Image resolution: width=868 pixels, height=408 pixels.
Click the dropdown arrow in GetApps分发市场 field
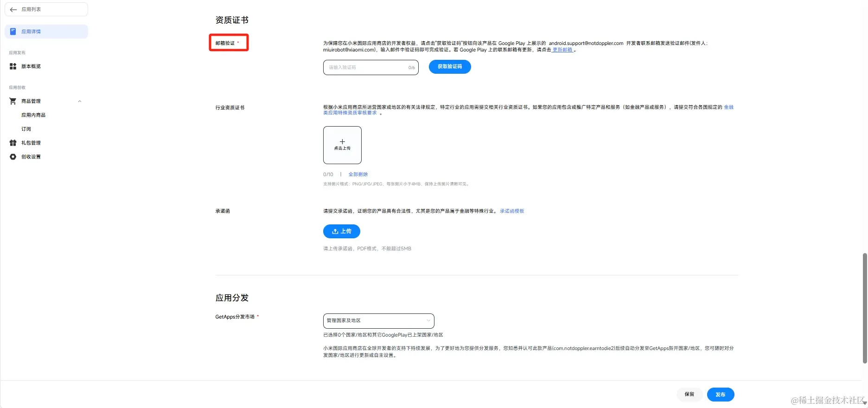point(428,320)
